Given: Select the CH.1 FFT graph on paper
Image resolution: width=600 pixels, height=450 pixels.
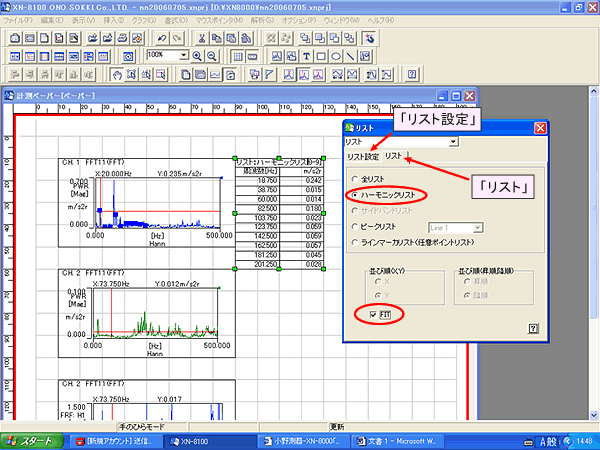Looking at the screenshot, I should (x=147, y=202).
